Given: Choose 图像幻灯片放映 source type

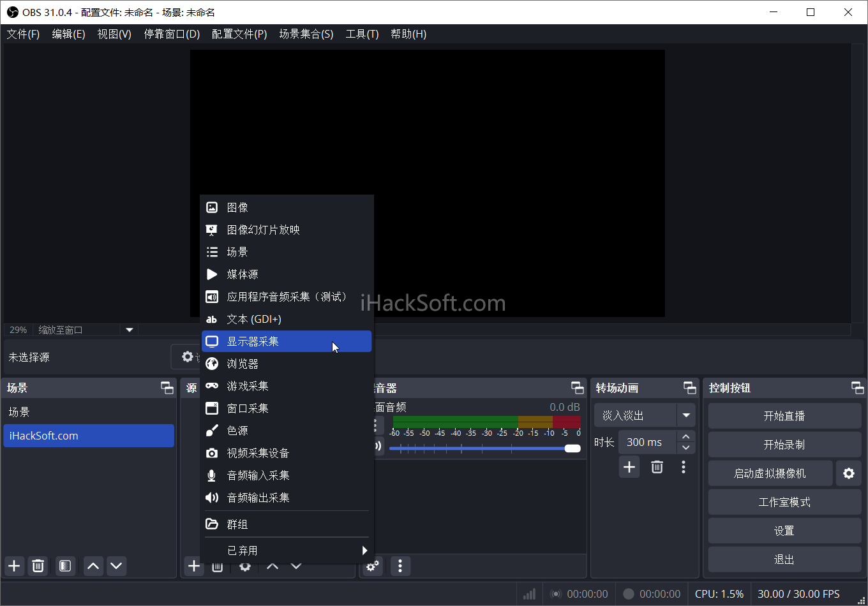Looking at the screenshot, I should pyautogui.click(x=287, y=230).
